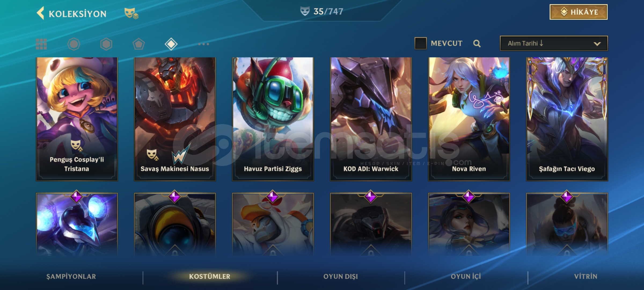Open the skin search magnifier

pyautogui.click(x=477, y=44)
